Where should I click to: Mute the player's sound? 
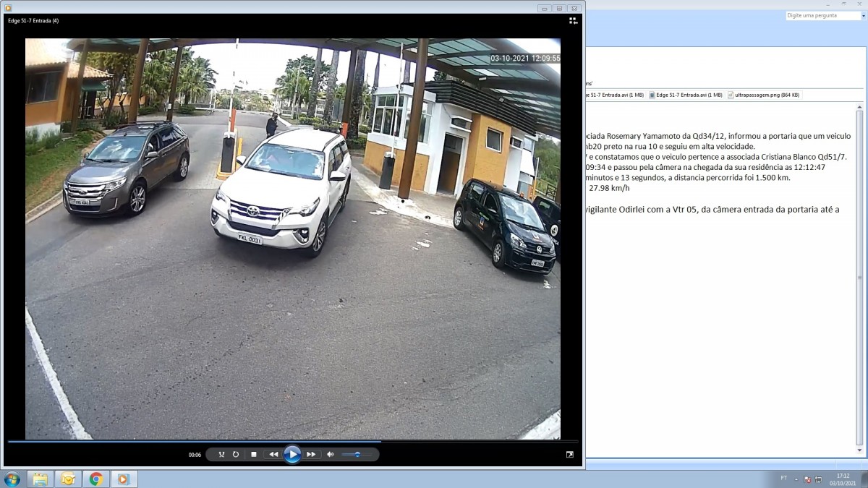pos(331,455)
